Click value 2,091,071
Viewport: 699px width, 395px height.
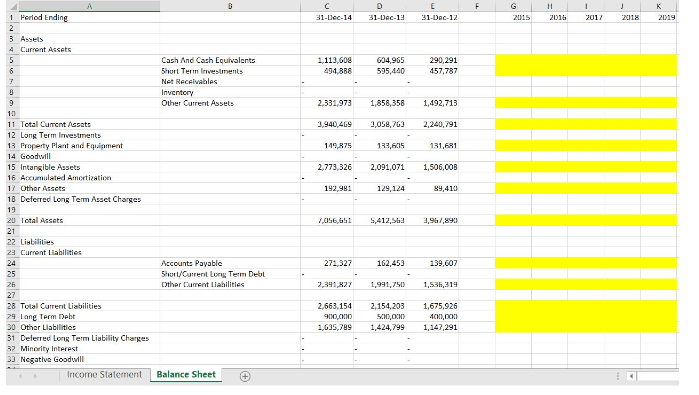click(x=387, y=167)
